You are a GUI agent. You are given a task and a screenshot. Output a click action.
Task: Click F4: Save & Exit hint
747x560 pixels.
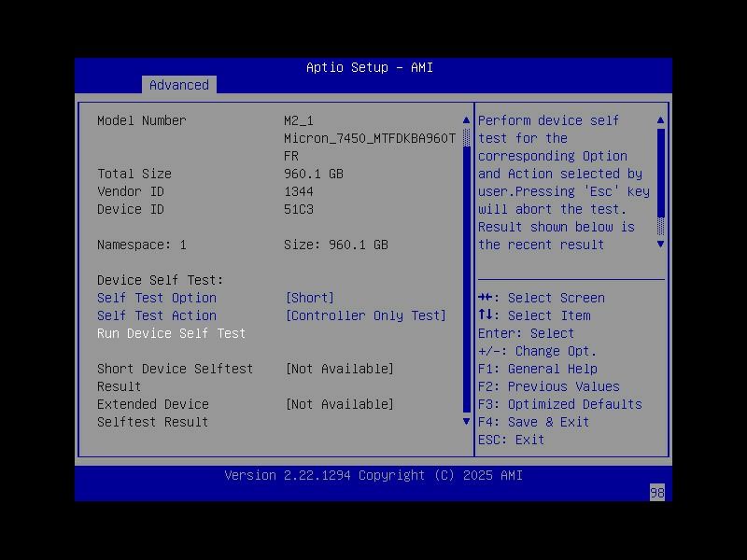click(x=533, y=422)
